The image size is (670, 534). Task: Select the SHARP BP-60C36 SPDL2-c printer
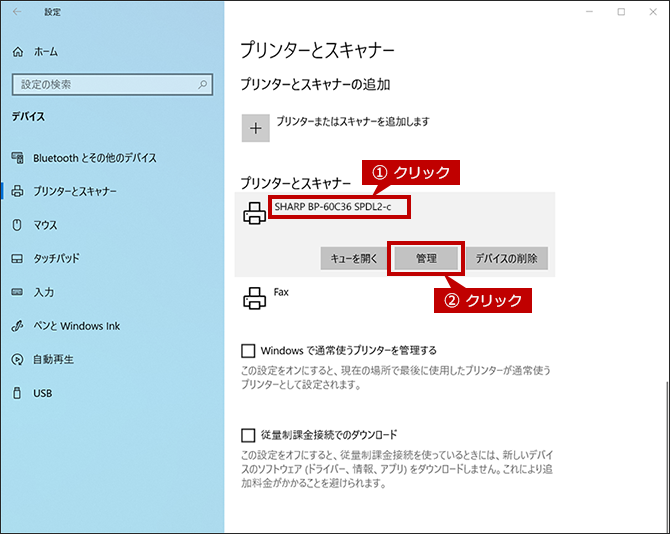[x=332, y=207]
